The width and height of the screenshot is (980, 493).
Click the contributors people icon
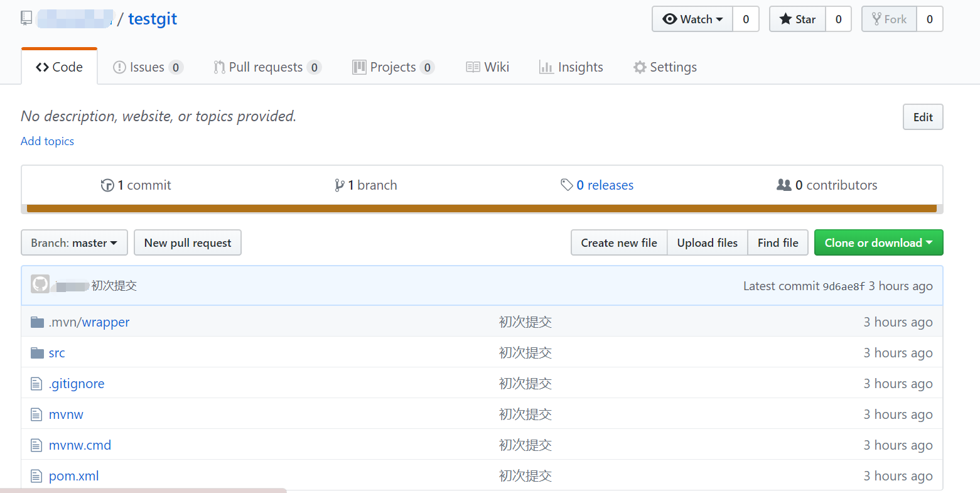[x=783, y=185]
